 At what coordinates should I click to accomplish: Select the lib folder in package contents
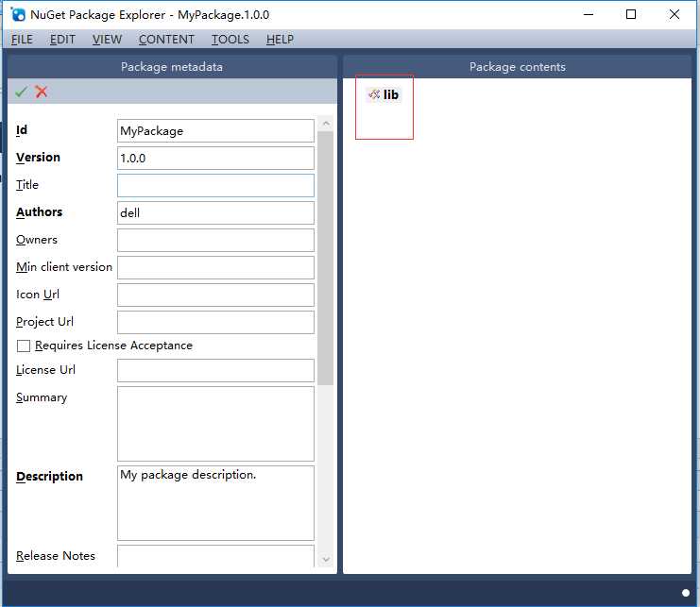click(384, 94)
